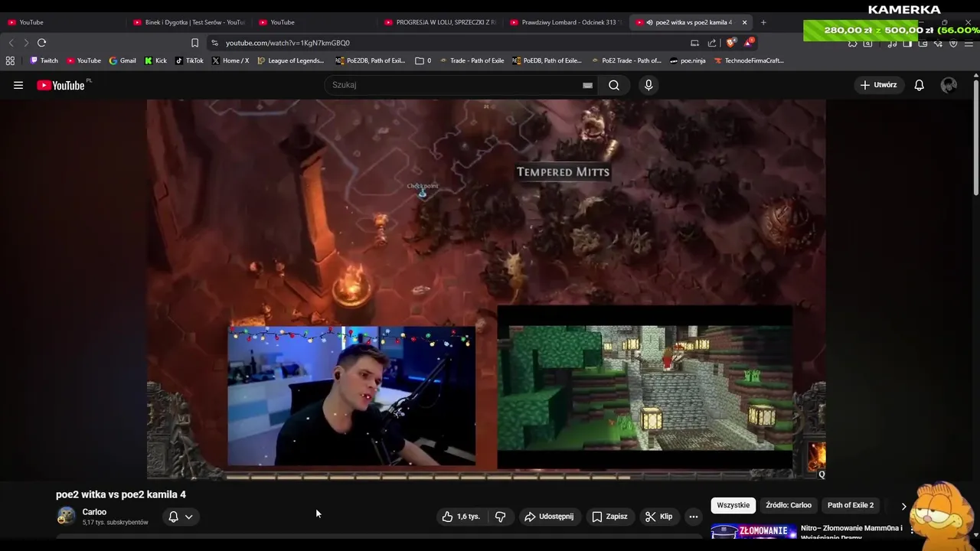Click the search magnifier button
The image size is (980, 551).
coord(614,85)
